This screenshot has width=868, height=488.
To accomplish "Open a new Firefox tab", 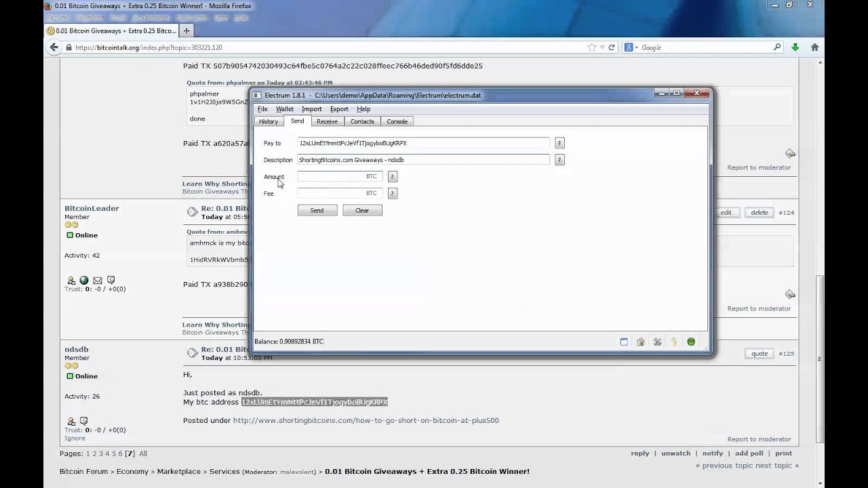I will click(x=186, y=30).
